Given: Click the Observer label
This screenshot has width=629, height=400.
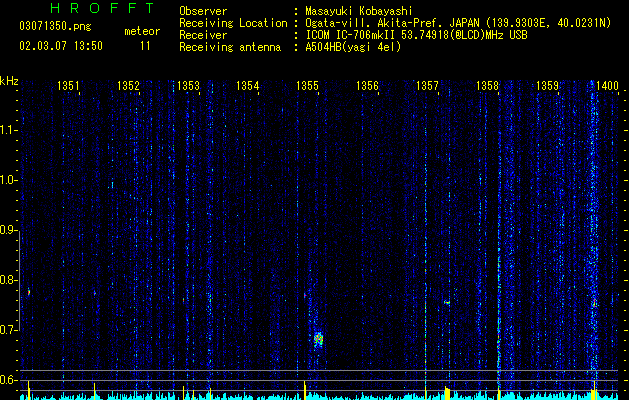Looking at the screenshot, I should (x=203, y=11).
